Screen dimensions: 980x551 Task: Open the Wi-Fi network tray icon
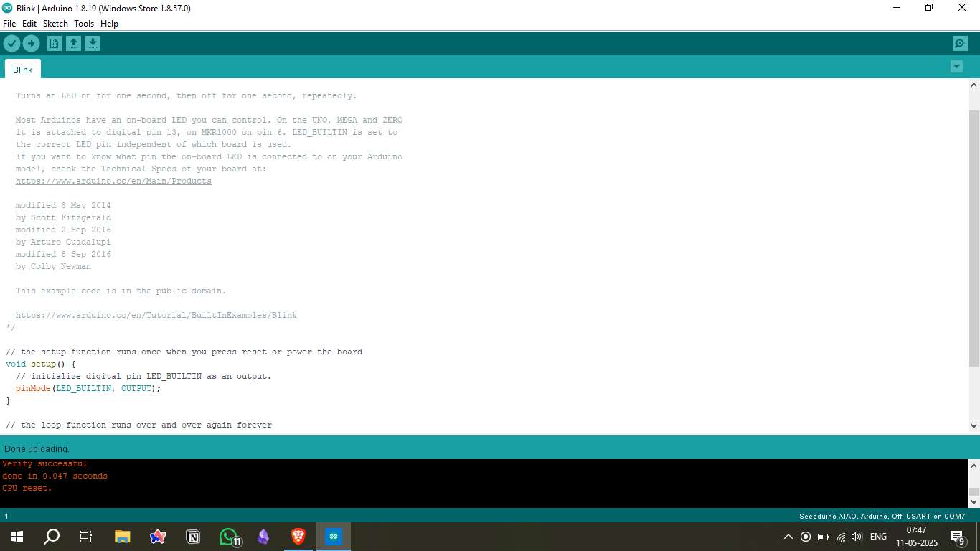[x=840, y=537]
